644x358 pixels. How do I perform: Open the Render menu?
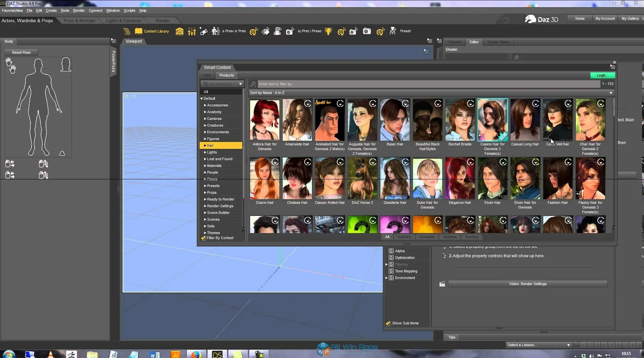click(79, 10)
